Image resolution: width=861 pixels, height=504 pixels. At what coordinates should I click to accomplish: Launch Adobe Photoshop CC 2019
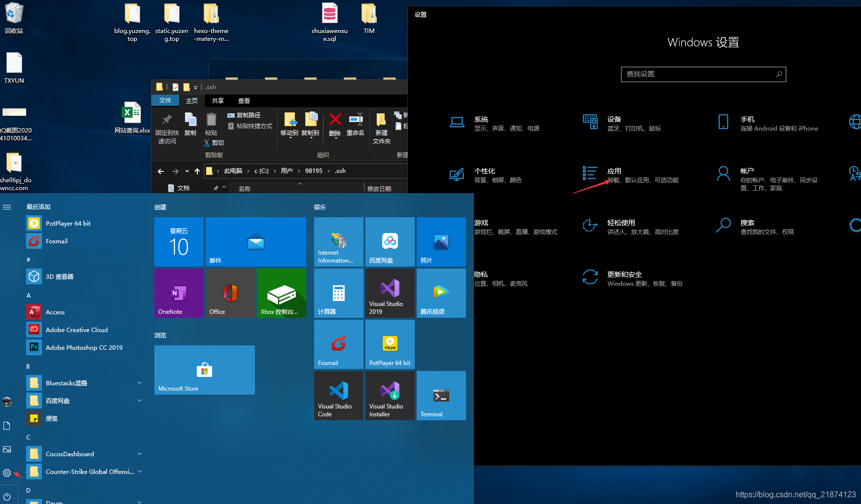pos(83,347)
